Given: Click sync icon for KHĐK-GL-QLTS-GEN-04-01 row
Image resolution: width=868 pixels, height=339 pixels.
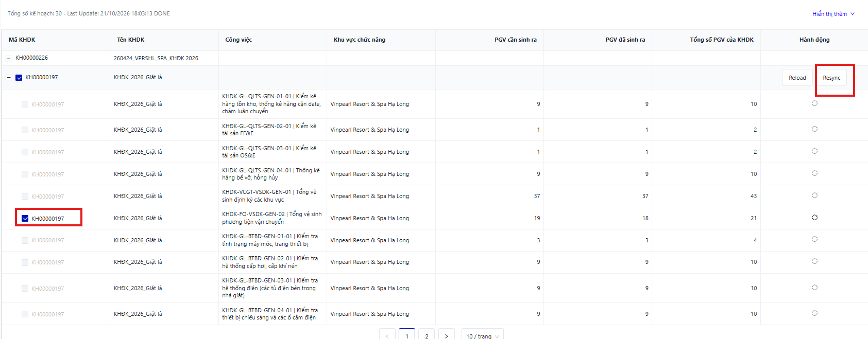Looking at the screenshot, I should [x=814, y=173].
